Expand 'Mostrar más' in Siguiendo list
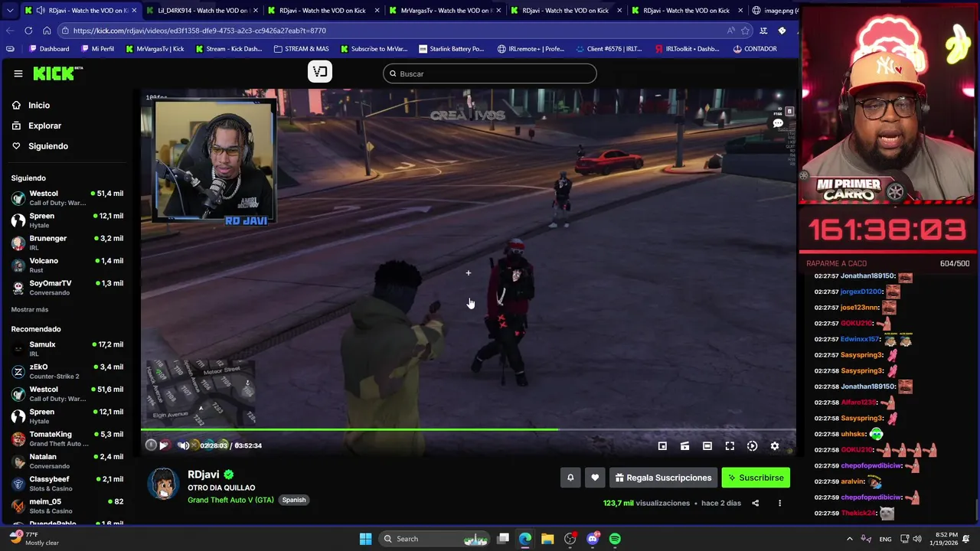The width and height of the screenshot is (980, 551). coord(30,309)
